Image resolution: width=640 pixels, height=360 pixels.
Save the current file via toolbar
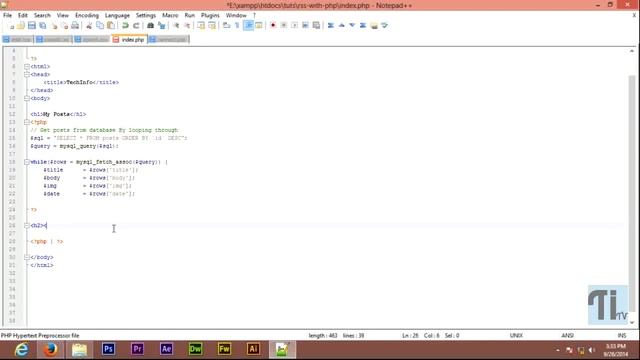[x=31, y=26]
